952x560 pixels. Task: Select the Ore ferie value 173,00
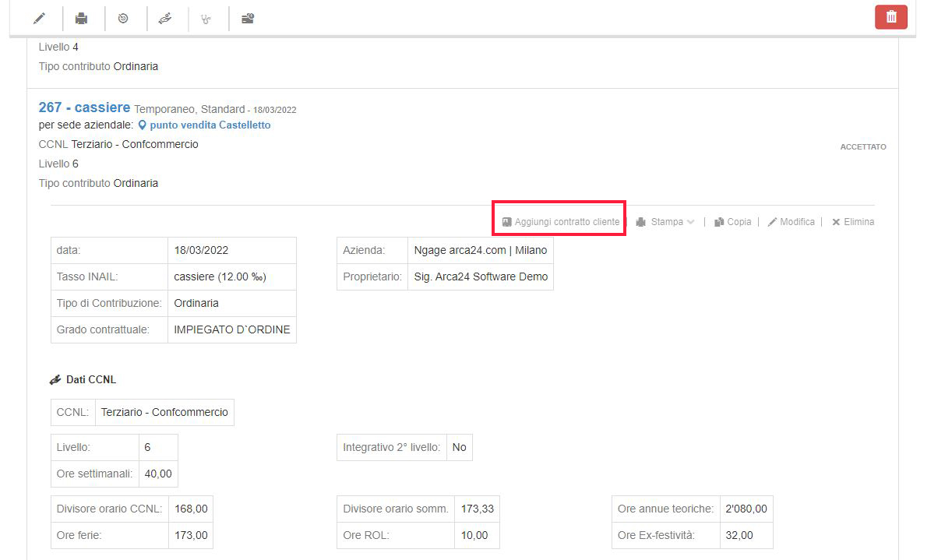click(x=191, y=536)
